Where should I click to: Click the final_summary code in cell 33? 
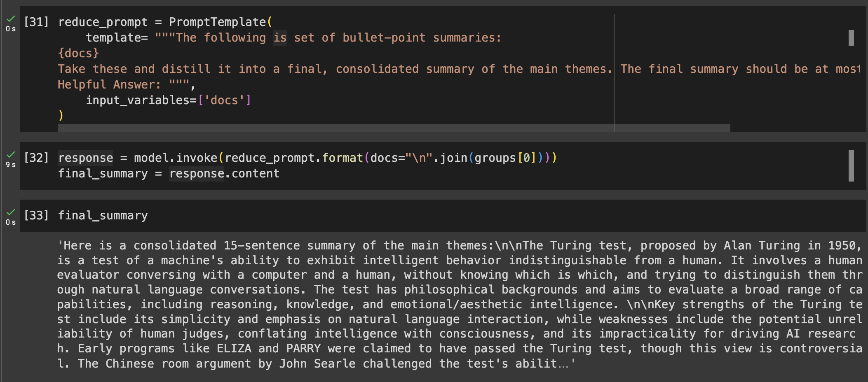point(103,215)
